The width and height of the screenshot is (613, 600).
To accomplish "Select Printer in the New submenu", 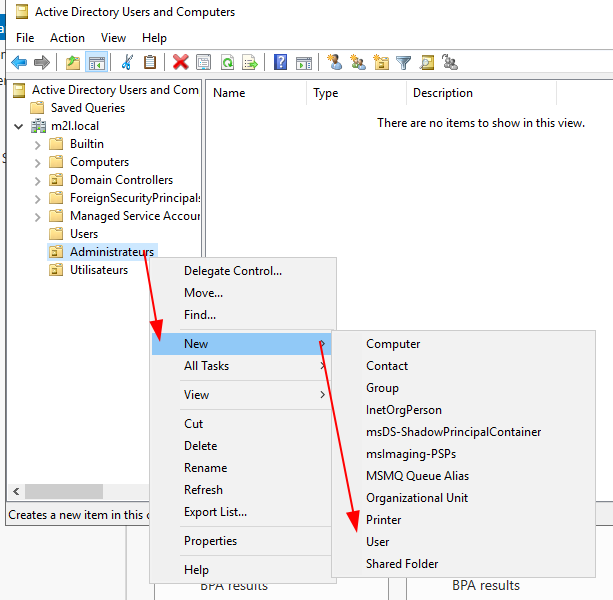I will (x=464, y=520).
